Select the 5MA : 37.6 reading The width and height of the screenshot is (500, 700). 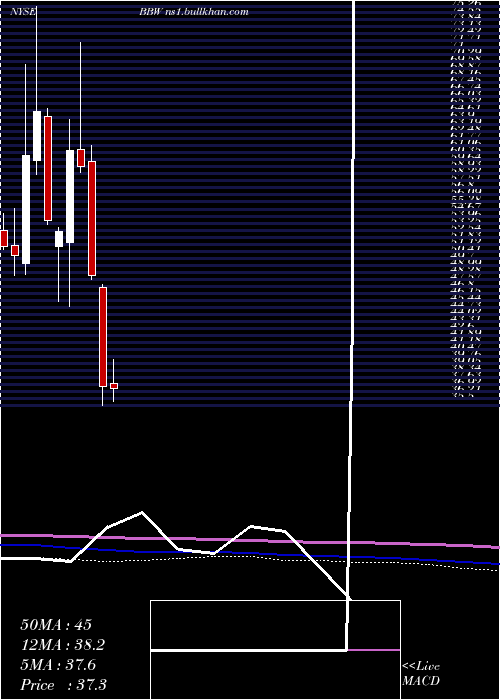[x=58, y=665]
